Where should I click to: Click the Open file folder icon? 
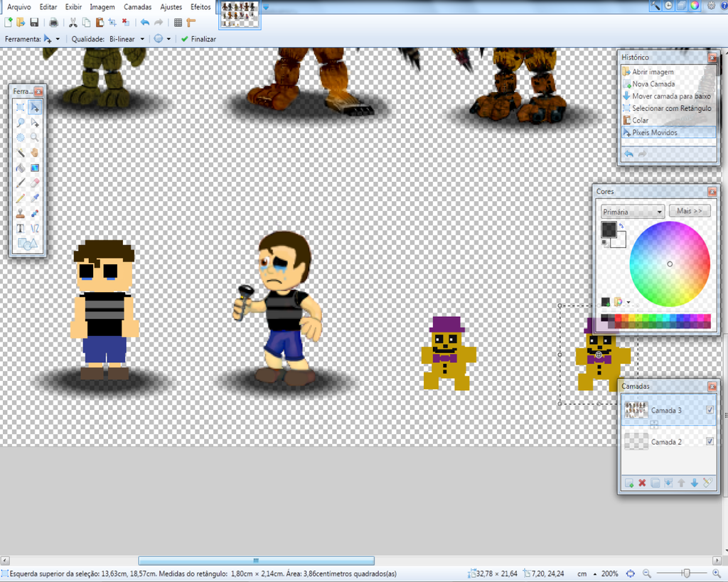21,22
